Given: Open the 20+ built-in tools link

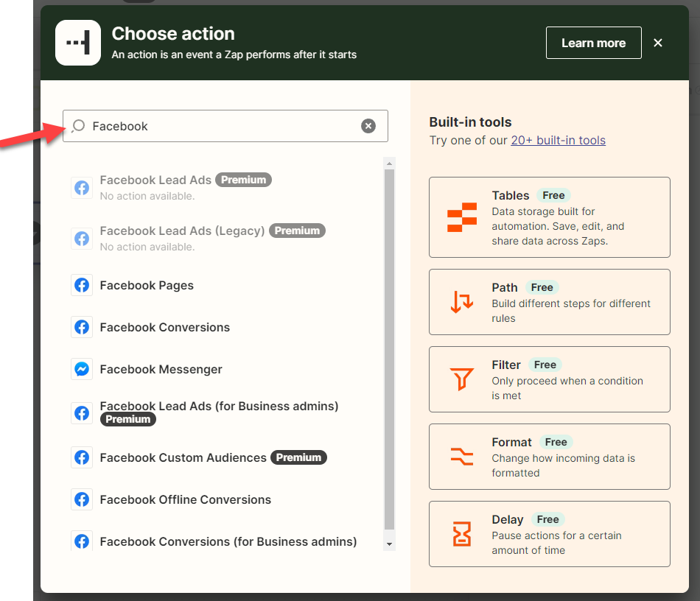Looking at the screenshot, I should [x=558, y=140].
